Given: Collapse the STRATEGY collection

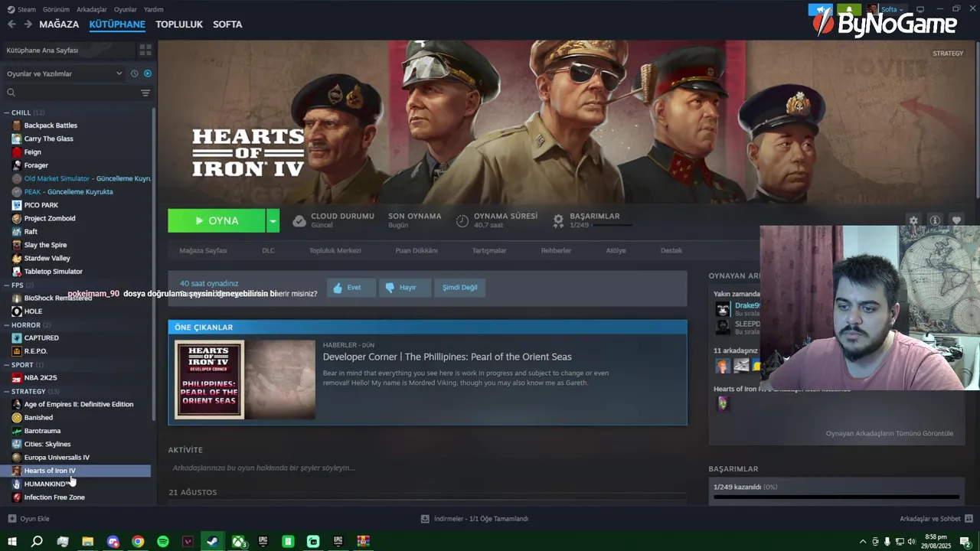Looking at the screenshot, I should (x=6, y=391).
